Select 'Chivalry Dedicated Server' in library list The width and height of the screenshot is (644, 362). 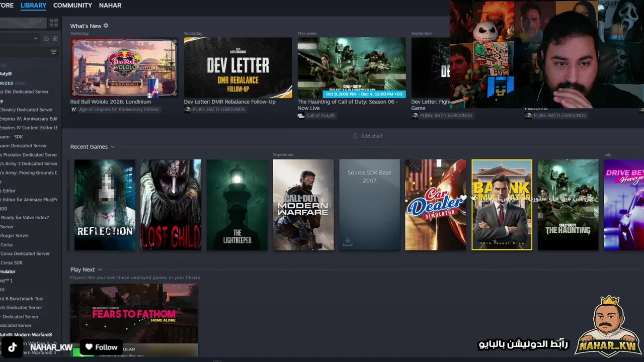point(26,110)
